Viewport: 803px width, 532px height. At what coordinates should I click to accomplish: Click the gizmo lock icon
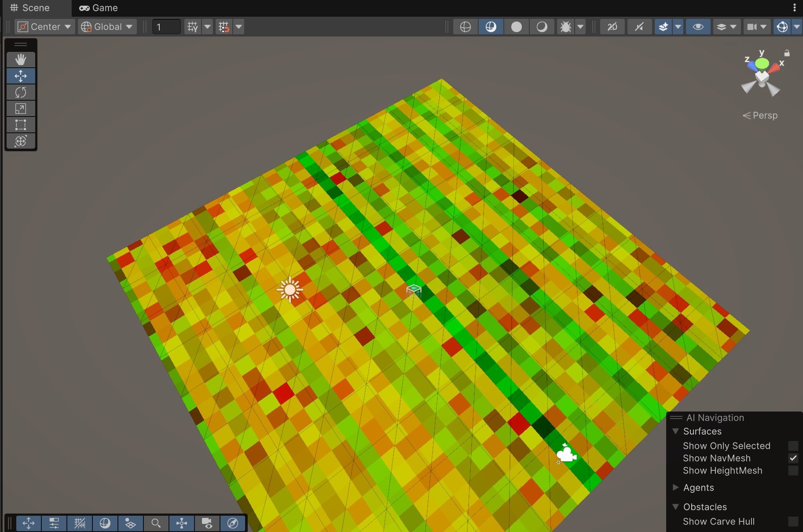click(x=787, y=53)
